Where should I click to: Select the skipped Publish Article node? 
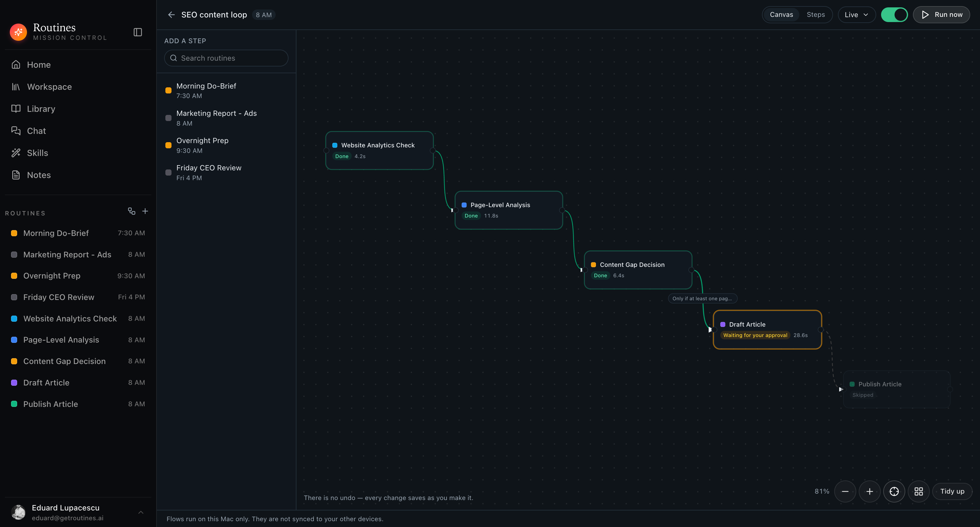point(897,390)
